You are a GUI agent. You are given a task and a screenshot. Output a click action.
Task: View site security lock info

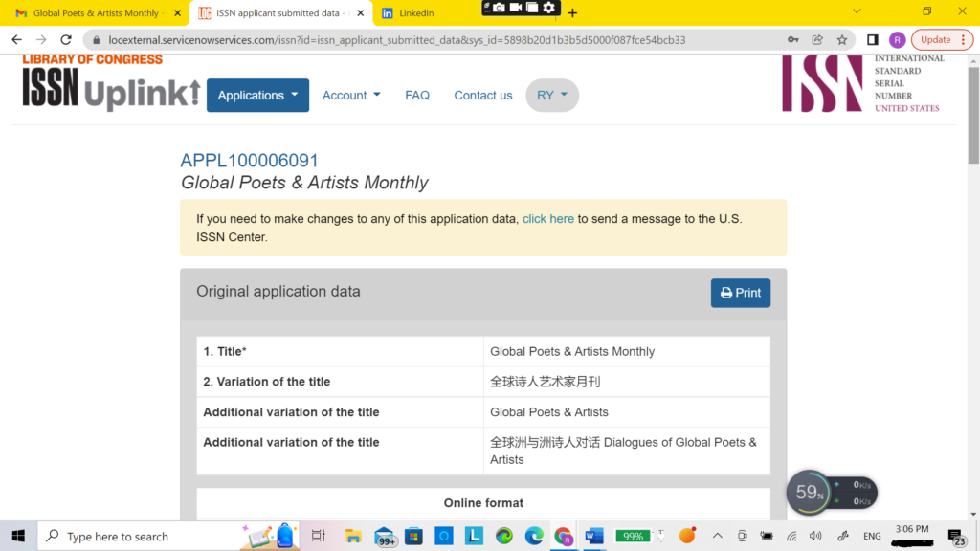[96, 40]
